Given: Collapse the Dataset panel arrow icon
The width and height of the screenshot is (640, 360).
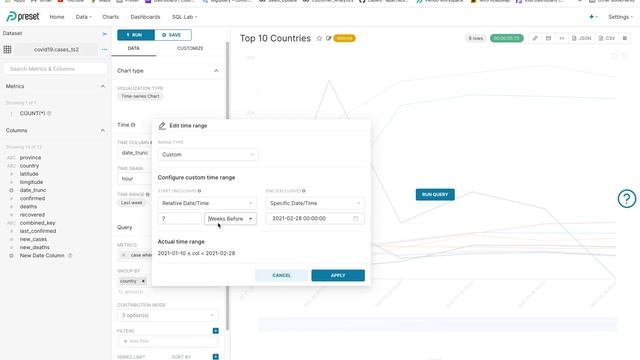Looking at the screenshot, I should (104, 33).
